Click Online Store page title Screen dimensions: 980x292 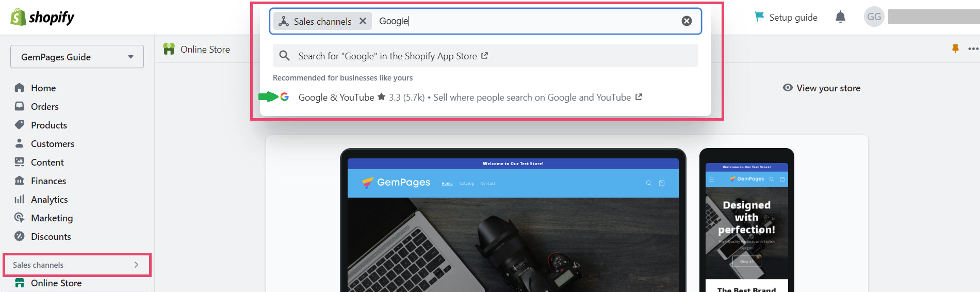205,50
